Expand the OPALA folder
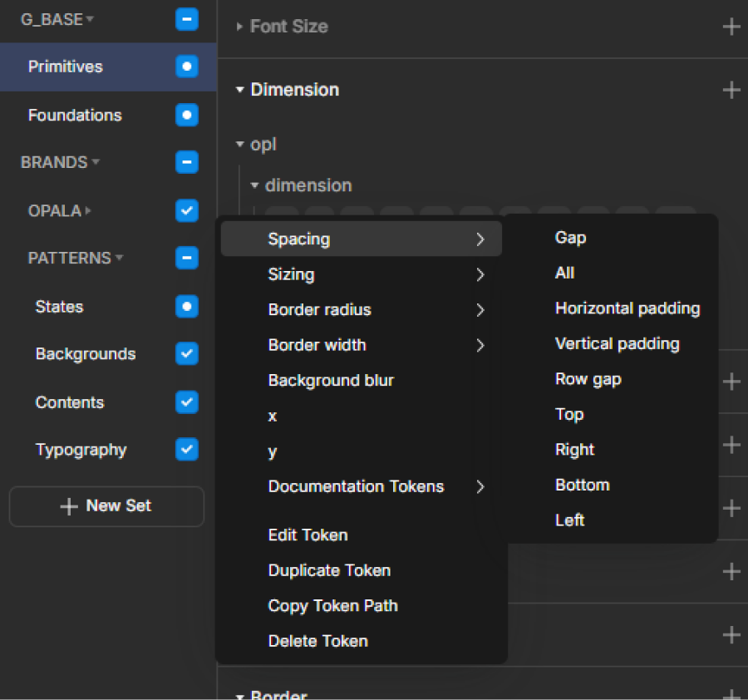 click(x=88, y=211)
